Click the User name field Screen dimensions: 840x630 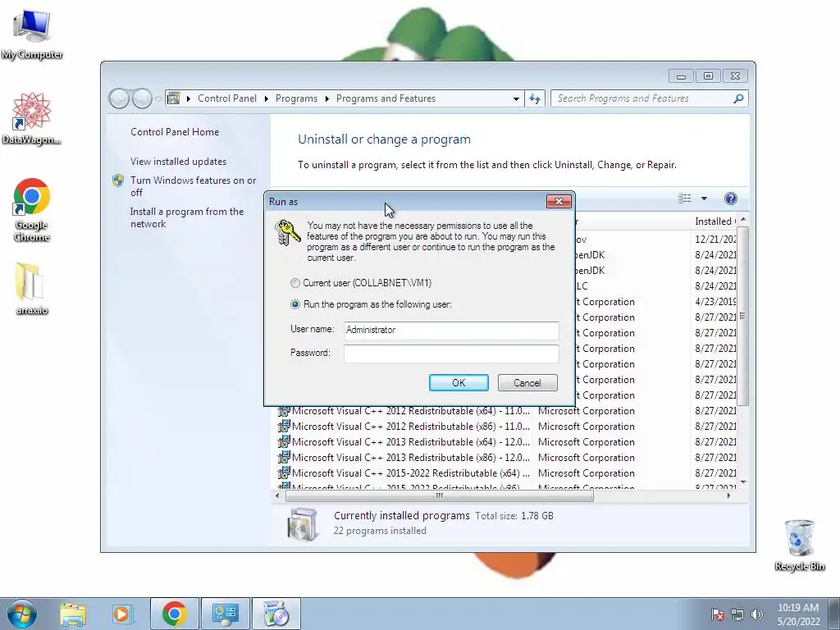coord(451,330)
